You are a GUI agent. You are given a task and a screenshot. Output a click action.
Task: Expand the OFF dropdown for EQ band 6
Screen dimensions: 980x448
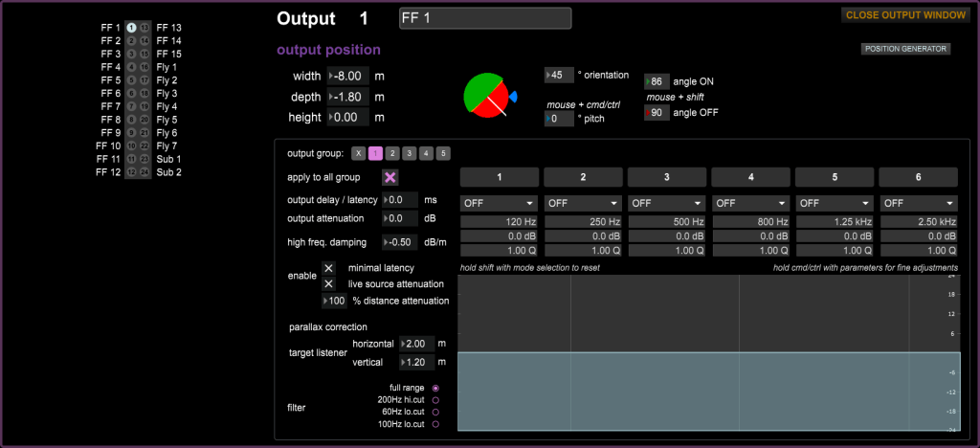(x=918, y=203)
